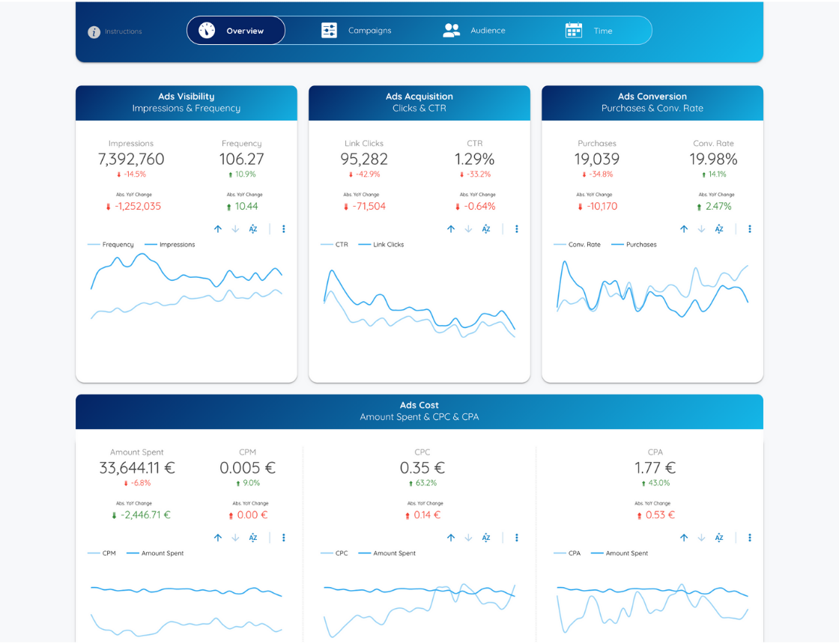Drill up in Ads Visibility chart
The width and height of the screenshot is (839, 644).
(x=218, y=229)
